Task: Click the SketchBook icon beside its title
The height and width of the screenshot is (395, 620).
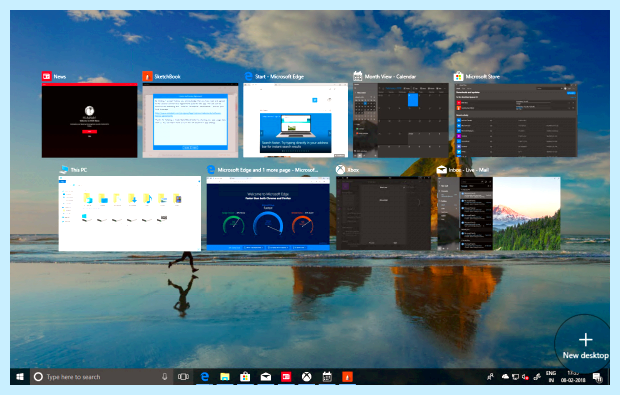Action: pyautogui.click(x=147, y=76)
